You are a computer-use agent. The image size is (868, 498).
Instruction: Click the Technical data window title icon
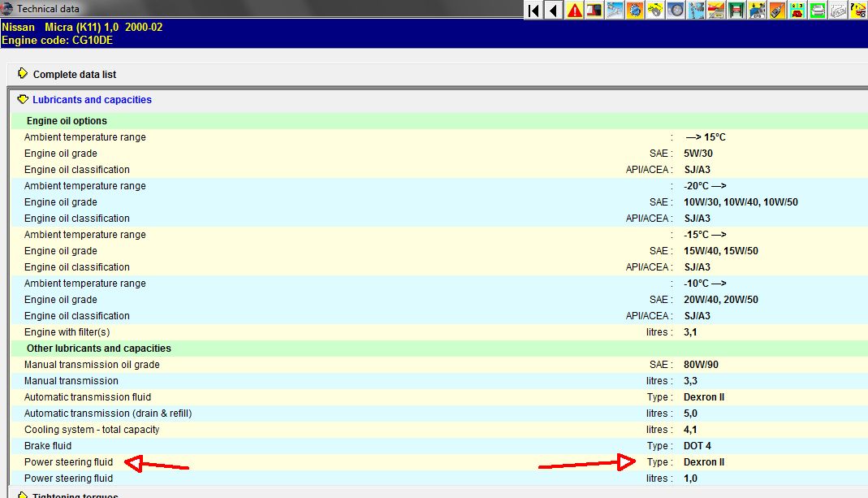coord(6,8)
